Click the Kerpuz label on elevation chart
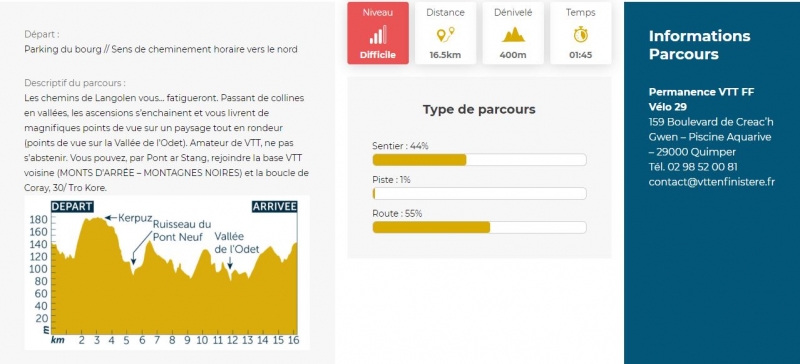Image resolution: width=800 pixels, height=364 pixels. [135, 217]
